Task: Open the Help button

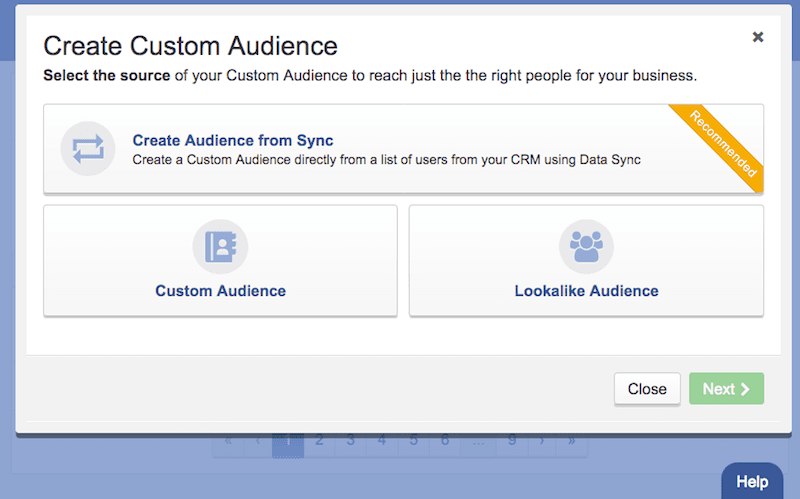Action: pos(752,481)
